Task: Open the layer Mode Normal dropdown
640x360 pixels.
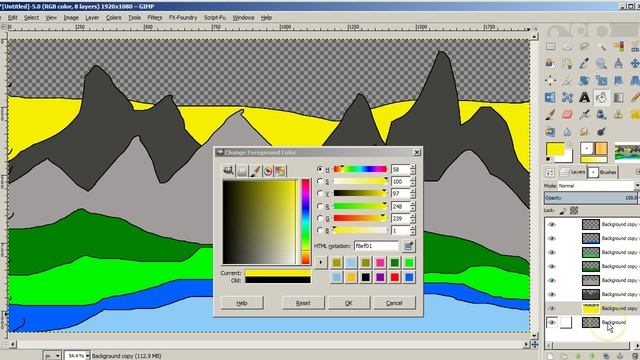Action: pyautogui.click(x=598, y=186)
